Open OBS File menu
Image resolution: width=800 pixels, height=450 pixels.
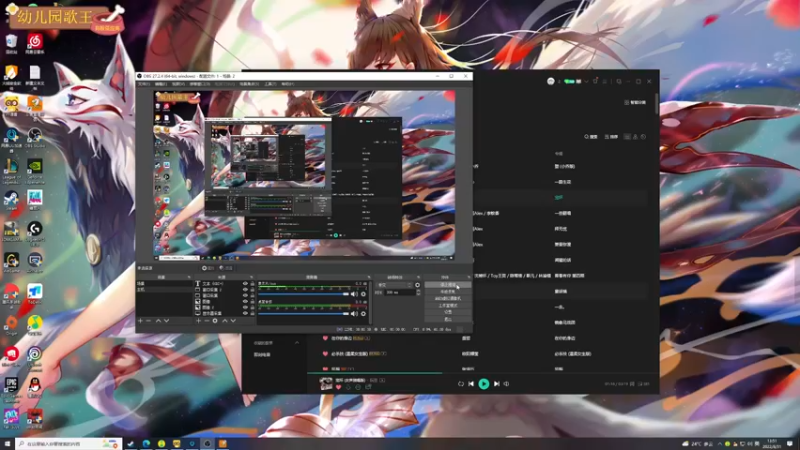point(144,84)
